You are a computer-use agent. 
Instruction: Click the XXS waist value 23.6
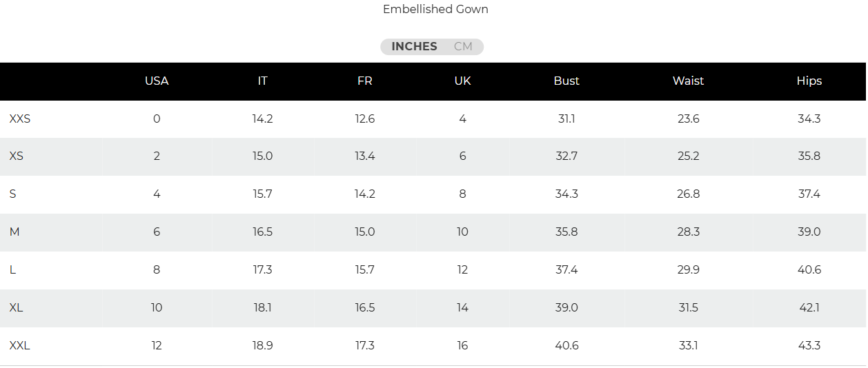(x=688, y=119)
